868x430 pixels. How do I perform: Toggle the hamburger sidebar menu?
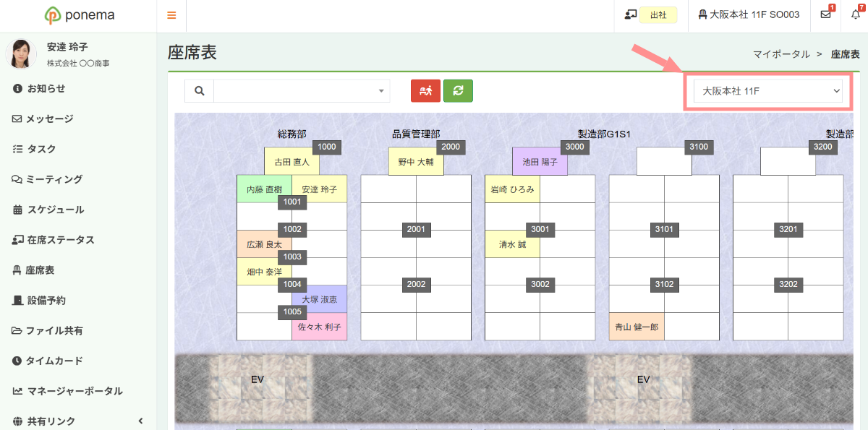point(171,15)
